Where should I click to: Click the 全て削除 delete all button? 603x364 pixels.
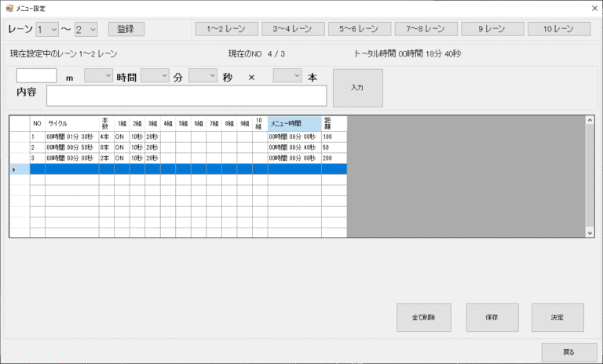point(424,318)
